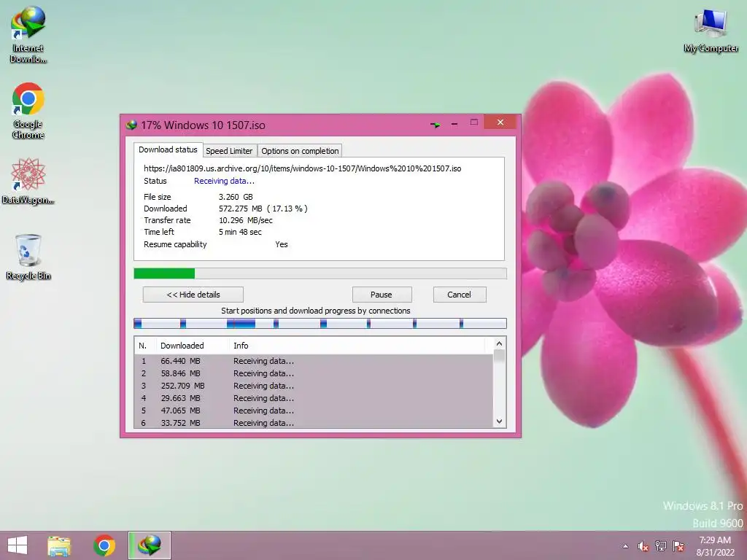The width and height of the screenshot is (747, 560).
Task: Open the Google Chrome desktop shortcut
Action: click(28, 111)
